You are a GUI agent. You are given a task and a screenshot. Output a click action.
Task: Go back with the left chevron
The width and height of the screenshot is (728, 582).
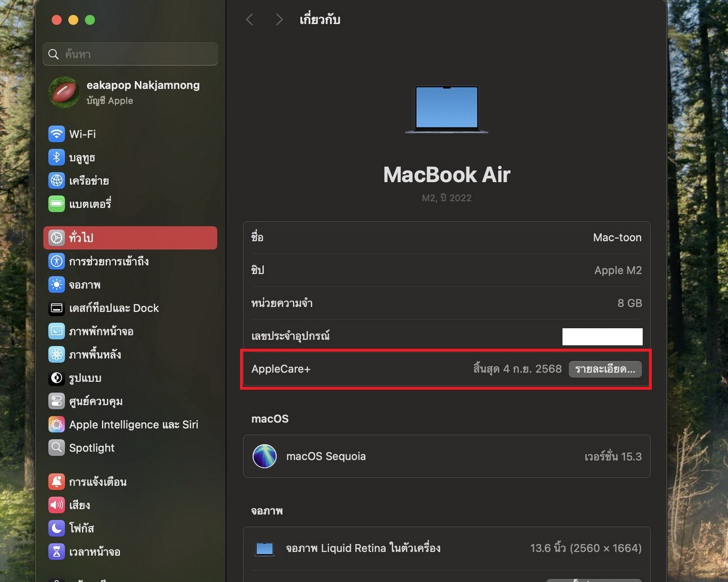(x=249, y=19)
